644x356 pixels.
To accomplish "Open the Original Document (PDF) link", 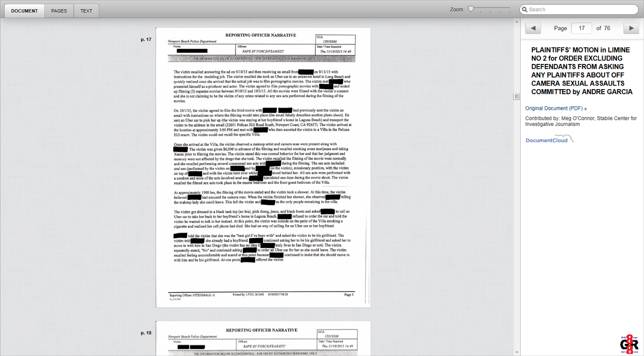I will pyautogui.click(x=556, y=108).
